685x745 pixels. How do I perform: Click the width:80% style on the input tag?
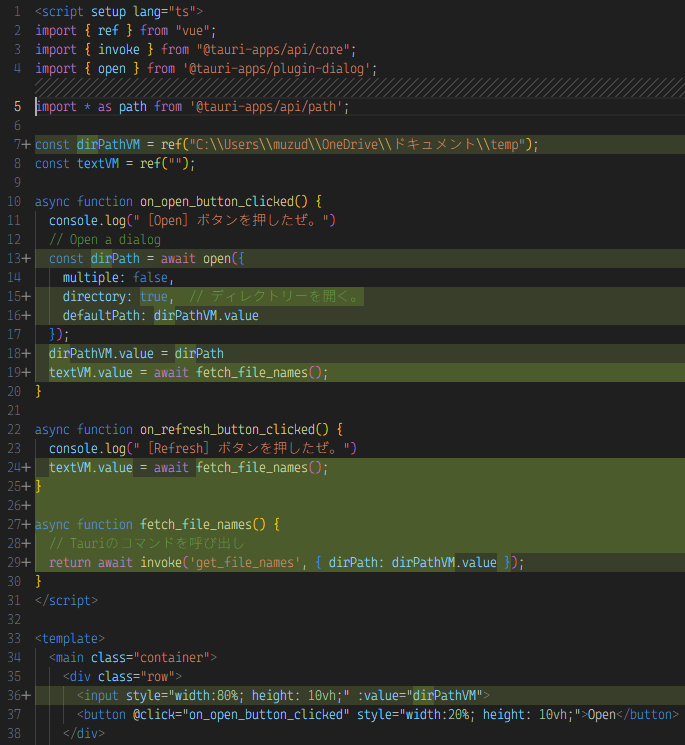tap(206, 696)
